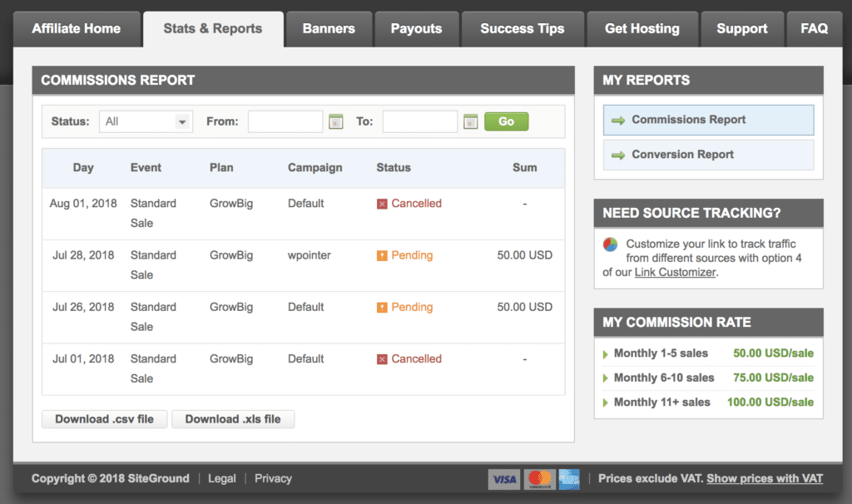Switch to the Banners tab
Screen dimensions: 852x504
click(329, 29)
